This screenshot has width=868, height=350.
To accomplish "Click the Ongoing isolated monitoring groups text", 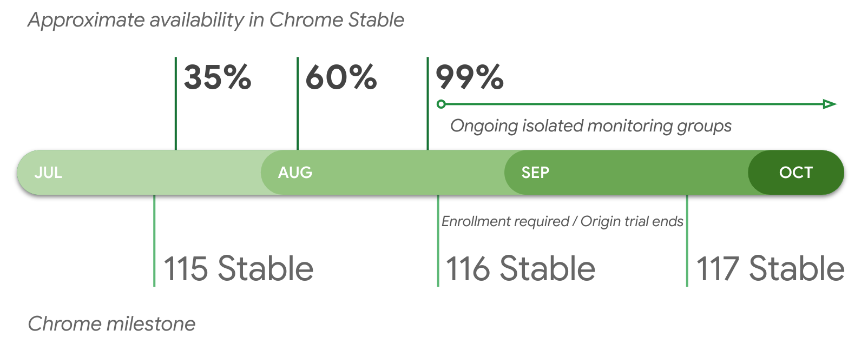I will pyautogui.click(x=590, y=126).
